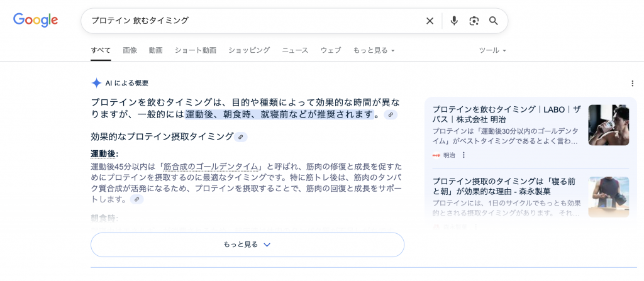Click snippet プロテインは「運動後30分以内のゴールデンタイム」

coord(506,136)
